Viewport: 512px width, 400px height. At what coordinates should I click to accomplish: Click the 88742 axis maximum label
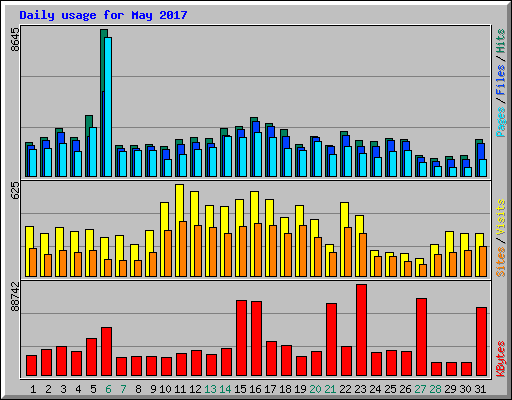tap(15, 296)
